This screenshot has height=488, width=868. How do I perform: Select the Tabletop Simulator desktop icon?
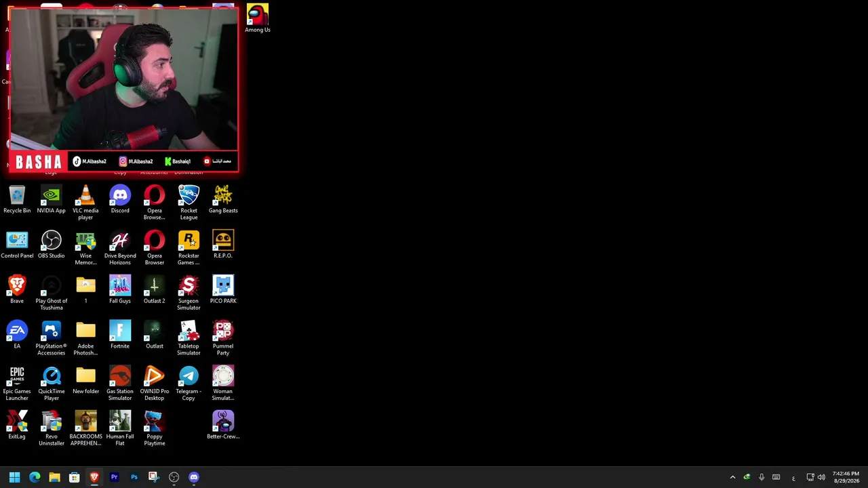coord(189,338)
